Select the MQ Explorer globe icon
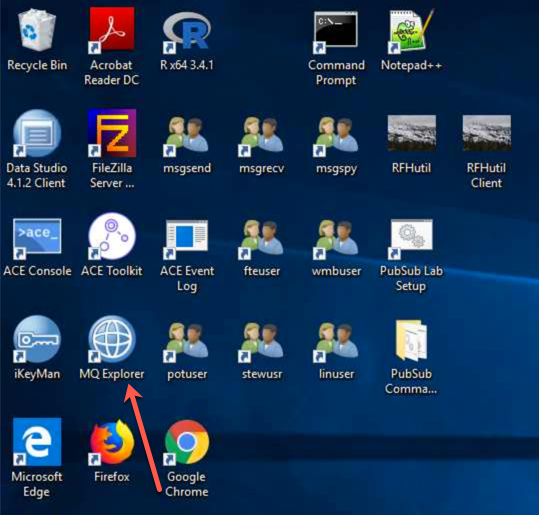Image resolution: width=539 pixels, height=515 pixels. (x=112, y=339)
